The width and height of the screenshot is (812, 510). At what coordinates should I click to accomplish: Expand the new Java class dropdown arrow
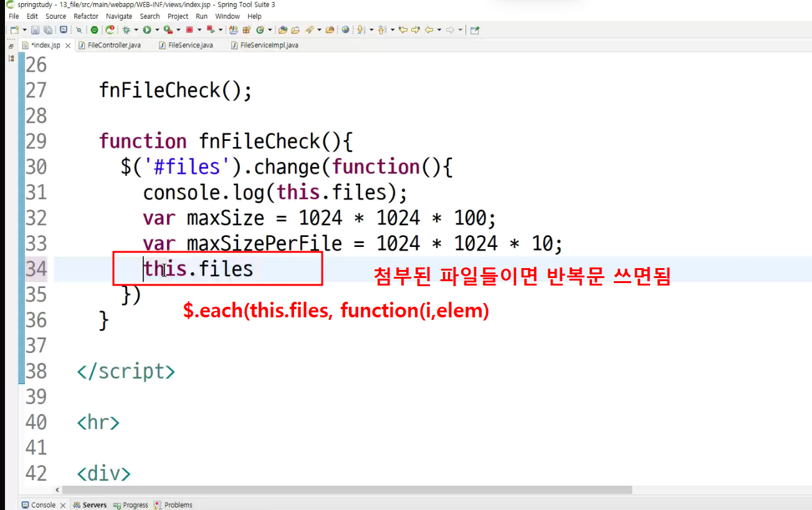coord(270,29)
